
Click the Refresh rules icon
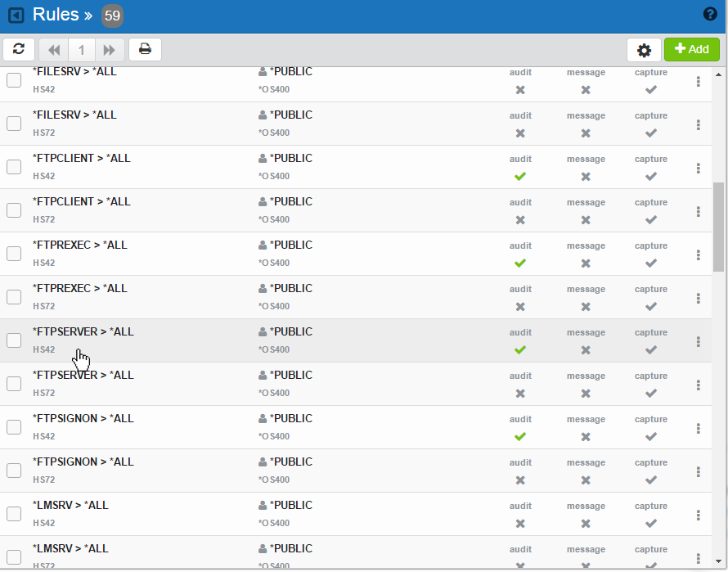[x=19, y=49]
